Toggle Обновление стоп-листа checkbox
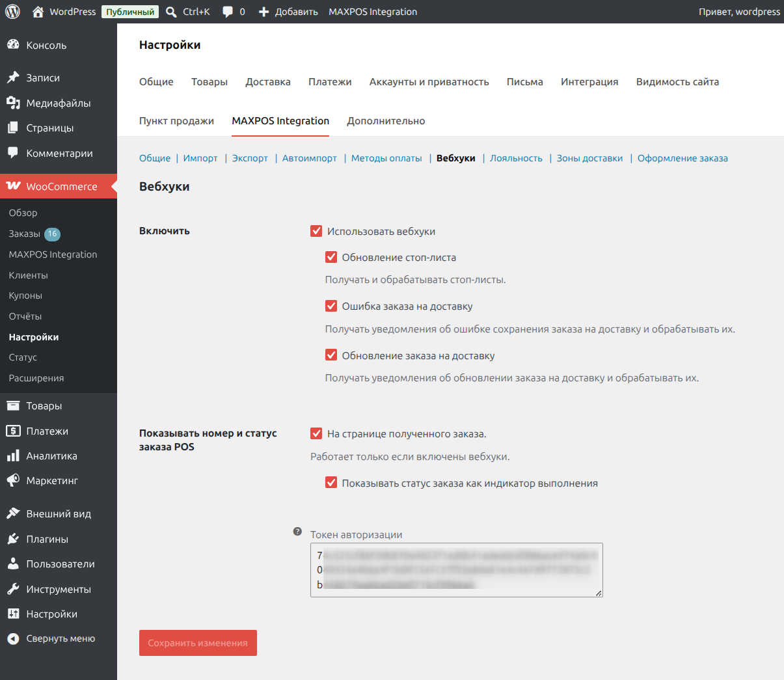Viewport: 784px width, 680px height. pos(331,257)
